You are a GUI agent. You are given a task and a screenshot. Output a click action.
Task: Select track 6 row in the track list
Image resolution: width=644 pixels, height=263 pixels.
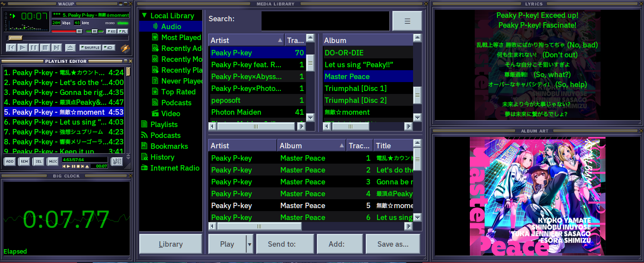pyautogui.click(x=311, y=218)
